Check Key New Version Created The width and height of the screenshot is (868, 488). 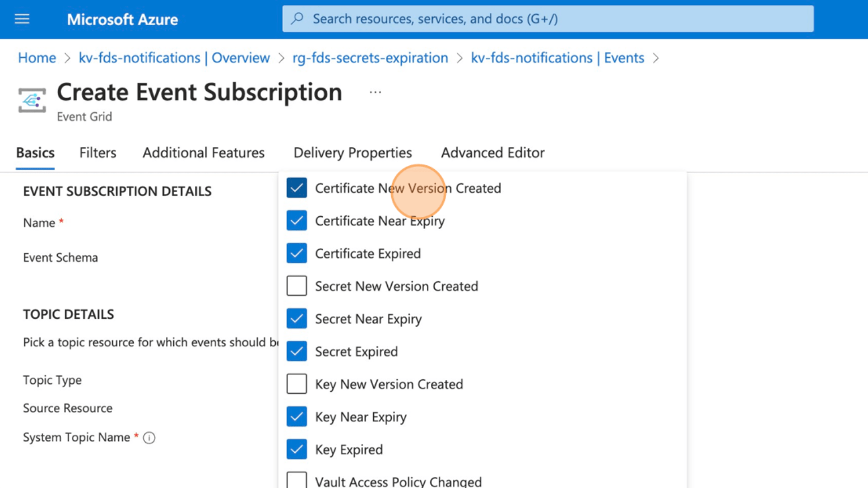(296, 384)
